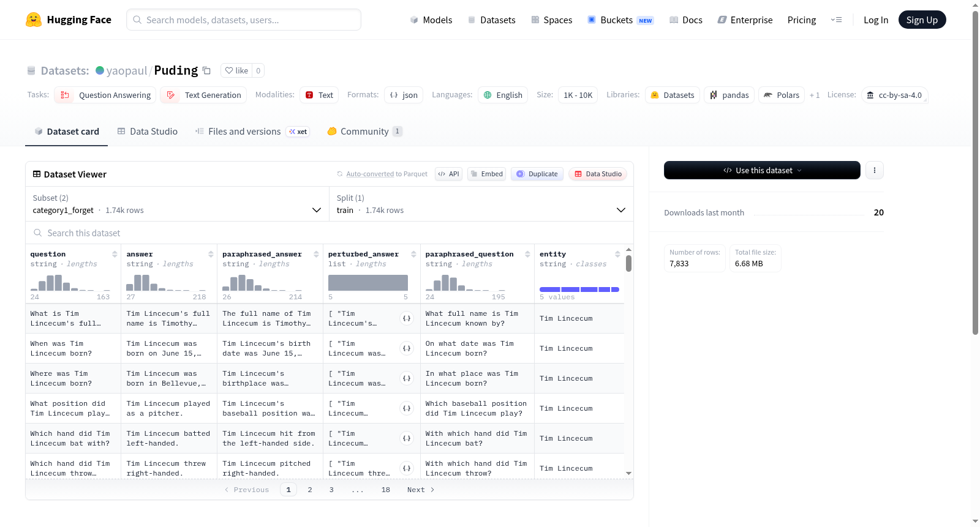Go to page 3 of results
Screen dimensions: 980x527
(331, 490)
